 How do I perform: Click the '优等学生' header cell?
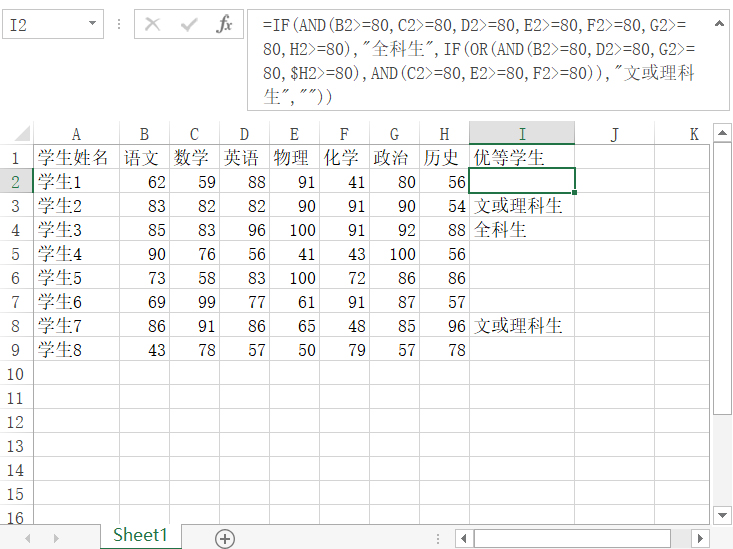pyautogui.click(x=522, y=157)
